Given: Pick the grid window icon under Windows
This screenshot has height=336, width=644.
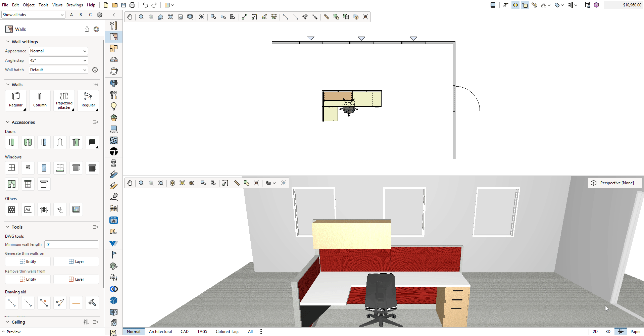Looking at the screenshot, I should click(12, 168).
